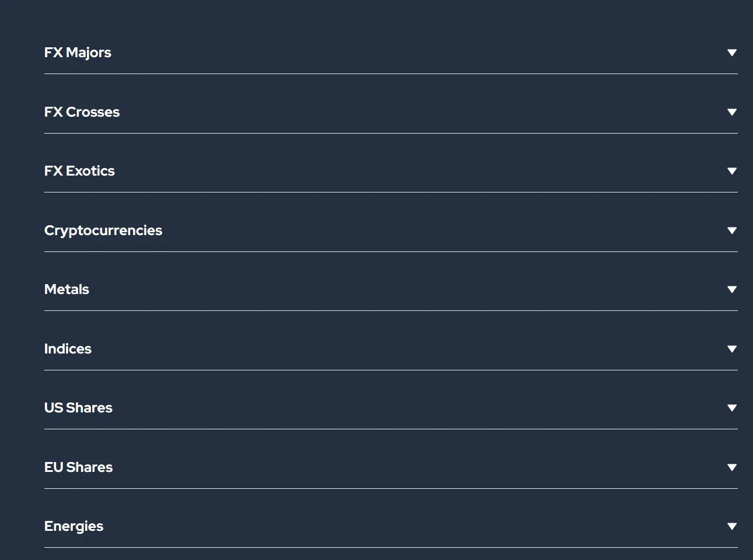Open US Shares with its arrow

(x=732, y=408)
